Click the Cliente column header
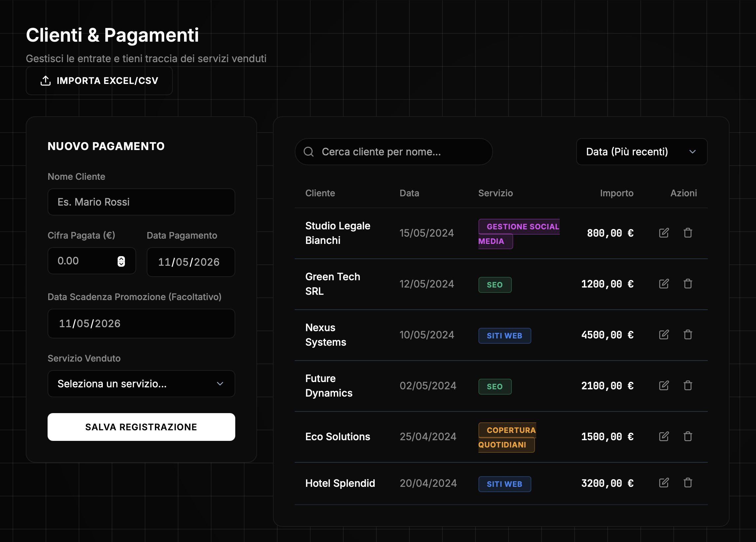The image size is (756, 542). point(320,193)
